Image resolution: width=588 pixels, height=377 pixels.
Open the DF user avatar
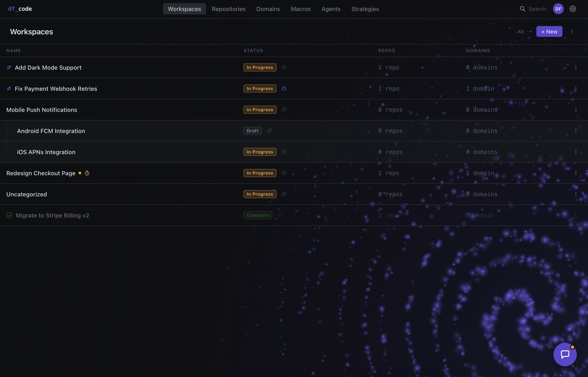(x=558, y=9)
